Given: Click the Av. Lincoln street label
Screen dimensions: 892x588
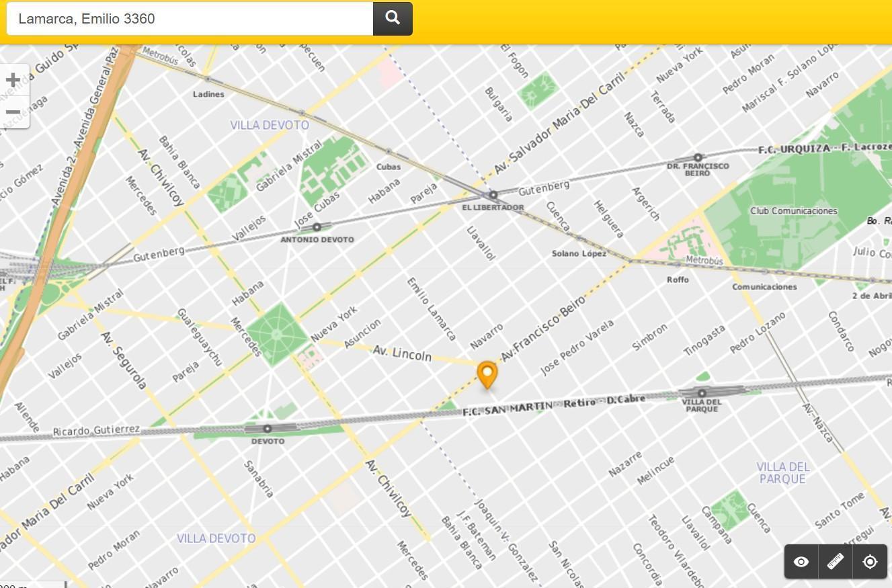Looking at the screenshot, I should tap(402, 353).
